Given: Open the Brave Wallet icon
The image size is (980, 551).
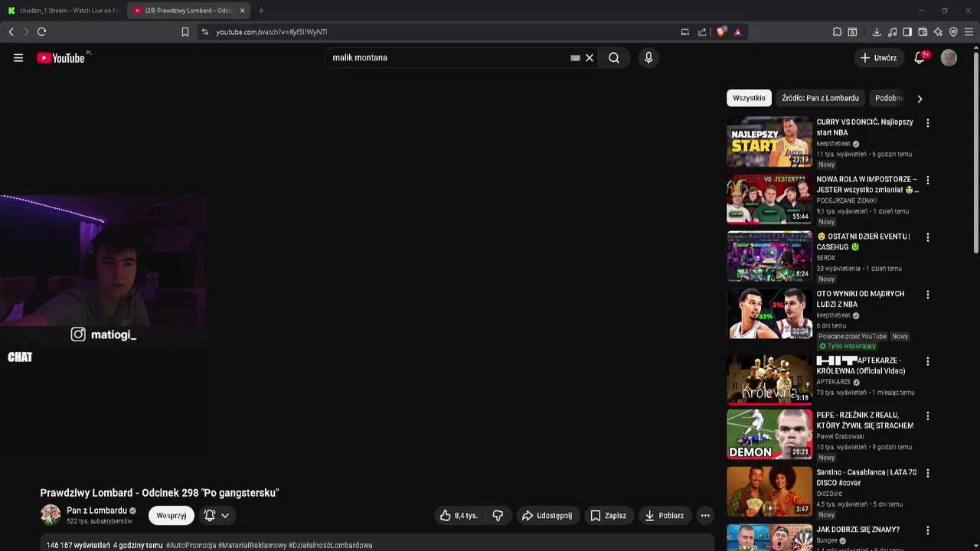Looking at the screenshot, I should pyautogui.click(x=923, y=32).
